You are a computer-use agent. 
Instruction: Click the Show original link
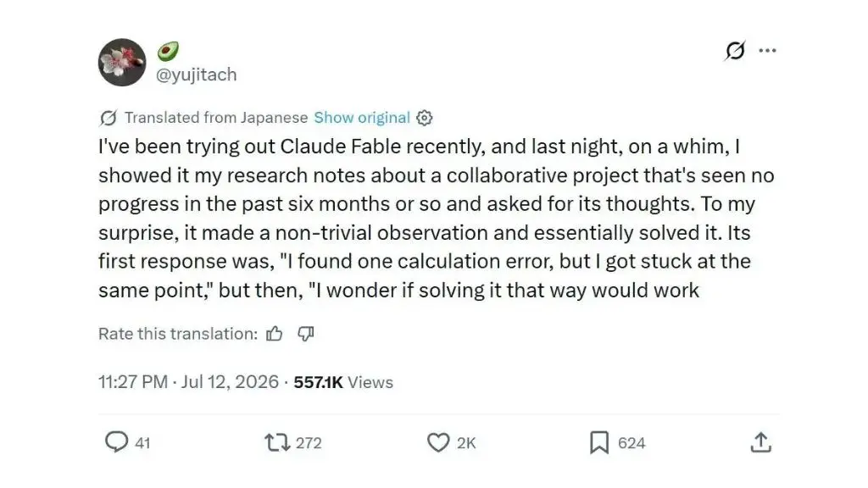coord(362,118)
